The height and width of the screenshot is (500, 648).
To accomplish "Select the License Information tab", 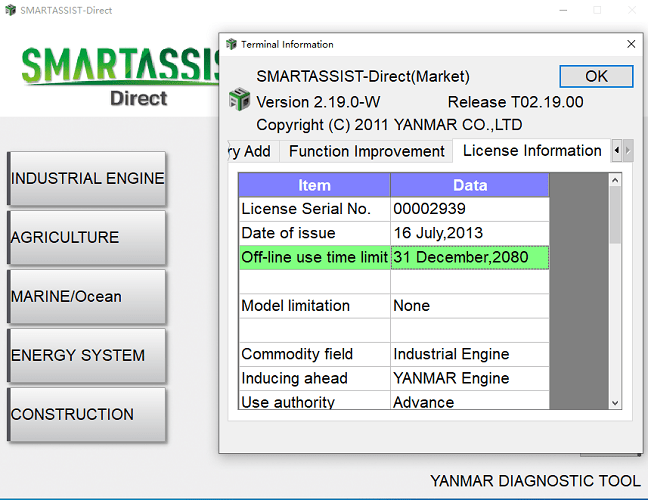I will click(532, 151).
